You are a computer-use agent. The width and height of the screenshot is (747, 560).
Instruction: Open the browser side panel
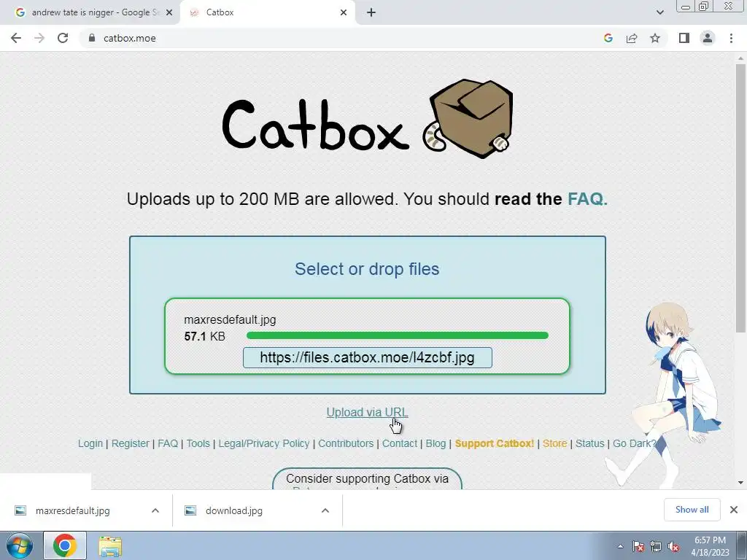point(684,38)
